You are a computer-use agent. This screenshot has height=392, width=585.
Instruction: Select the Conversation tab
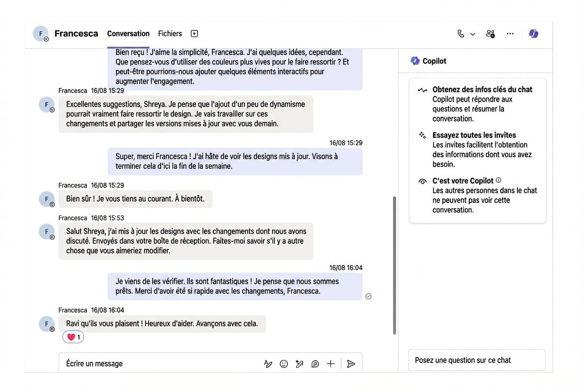tap(128, 33)
